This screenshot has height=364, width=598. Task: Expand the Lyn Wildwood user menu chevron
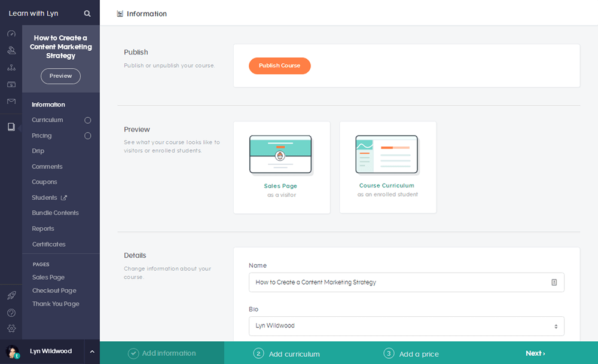click(x=92, y=351)
